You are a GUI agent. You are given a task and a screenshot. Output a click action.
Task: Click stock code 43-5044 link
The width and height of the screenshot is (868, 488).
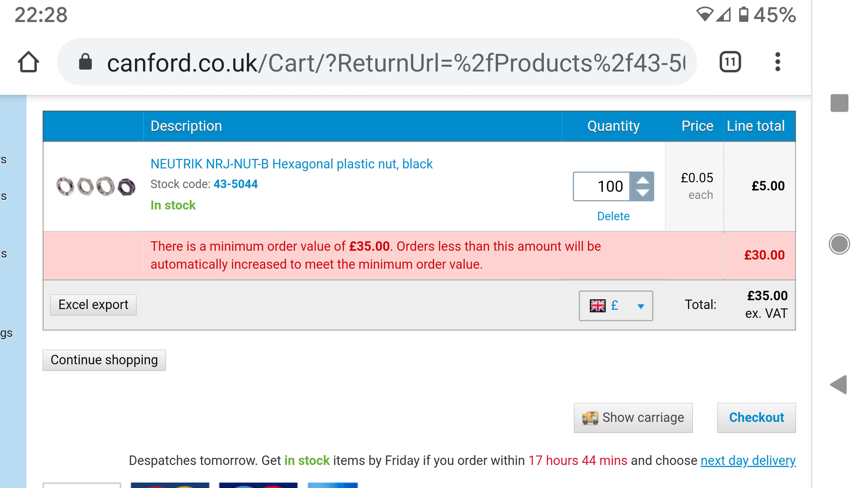[x=236, y=184]
